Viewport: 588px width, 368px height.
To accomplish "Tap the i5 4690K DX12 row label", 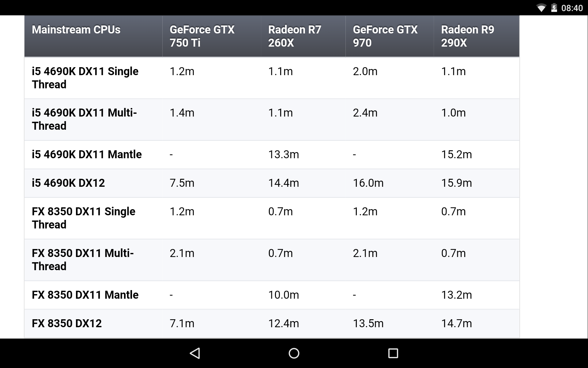I will [x=68, y=183].
